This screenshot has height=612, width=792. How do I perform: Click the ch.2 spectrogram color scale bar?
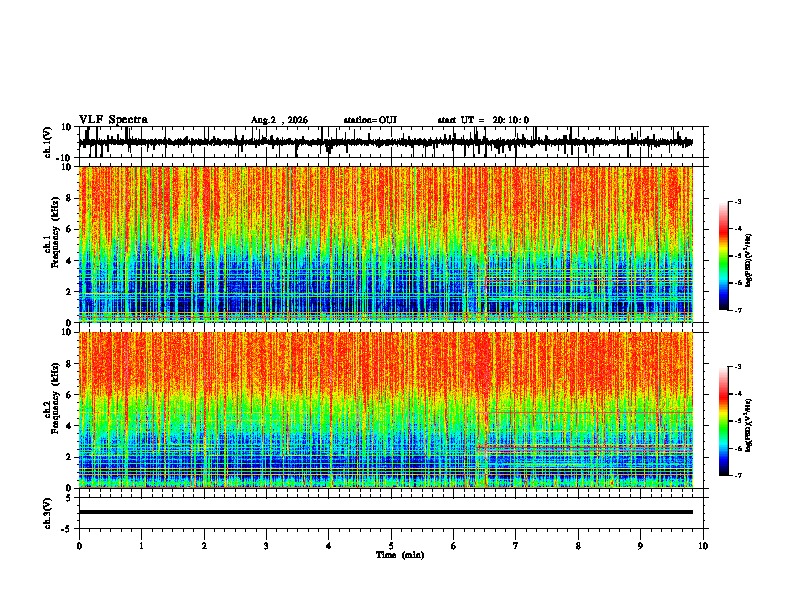[x=724, y=421]
